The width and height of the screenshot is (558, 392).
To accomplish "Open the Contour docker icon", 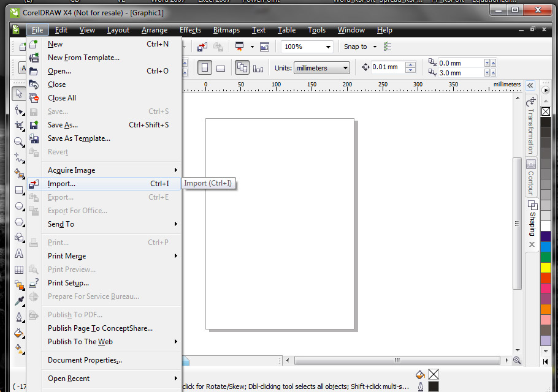I will tap(531, 164).
